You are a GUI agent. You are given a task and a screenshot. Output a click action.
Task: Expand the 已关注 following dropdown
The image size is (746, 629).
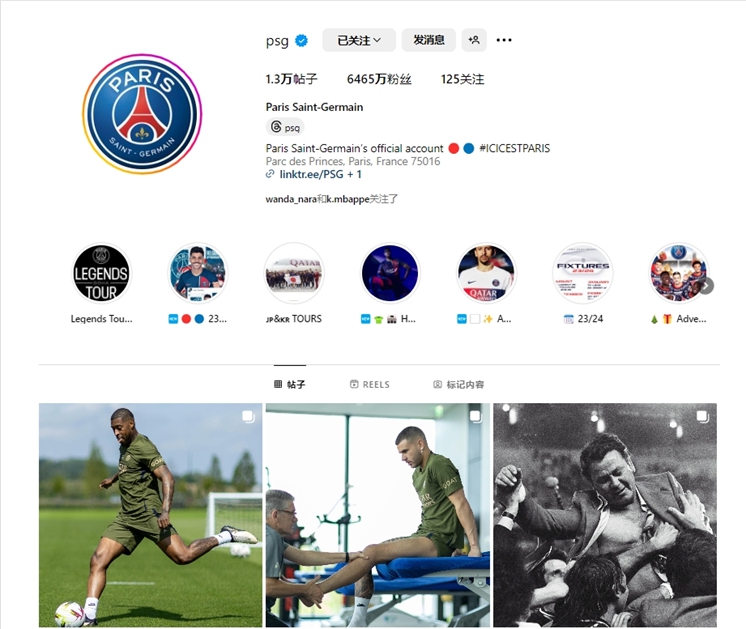click(x=359, y=40)
